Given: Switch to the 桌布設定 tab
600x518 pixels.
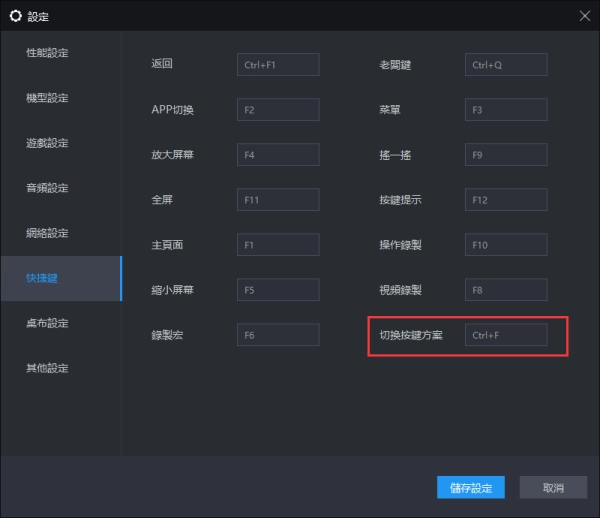Looking at the screenshot, I should (x=48, y=323).
